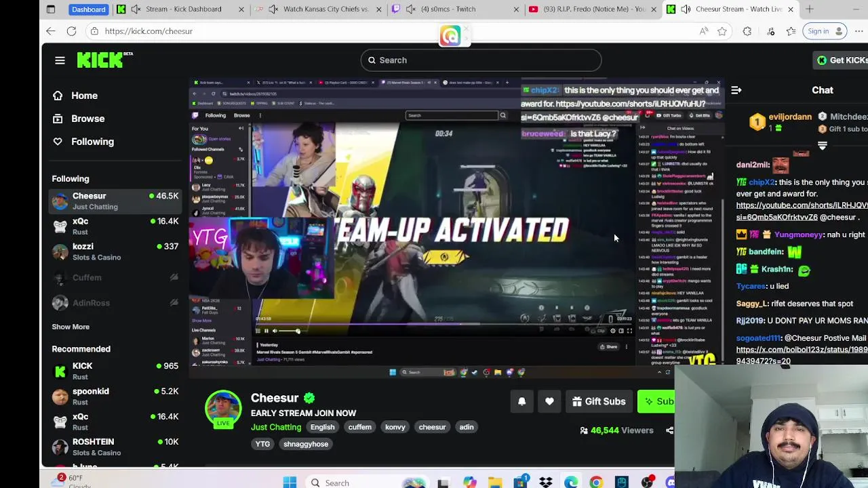Image resolution: width=868 pixels, height=488 pixels.
Task: Toggle the heart follow button
Action: pos(549,401)
